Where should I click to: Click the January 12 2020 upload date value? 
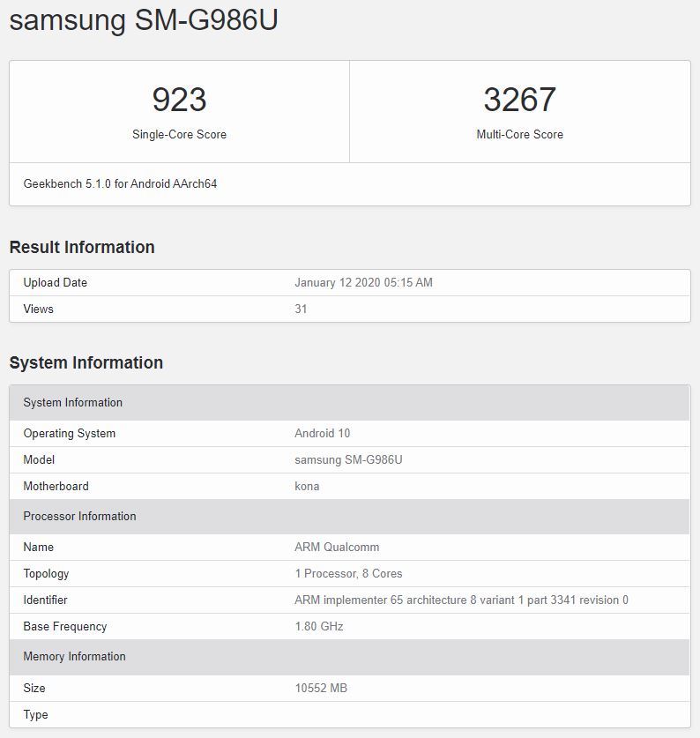(x=363, y=283)
